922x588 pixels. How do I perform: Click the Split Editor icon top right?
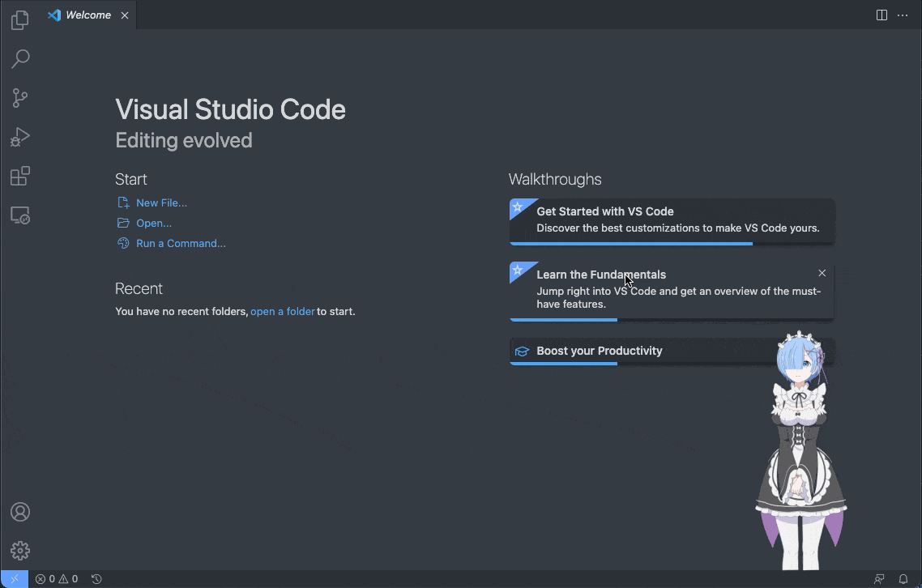(881, 15)
